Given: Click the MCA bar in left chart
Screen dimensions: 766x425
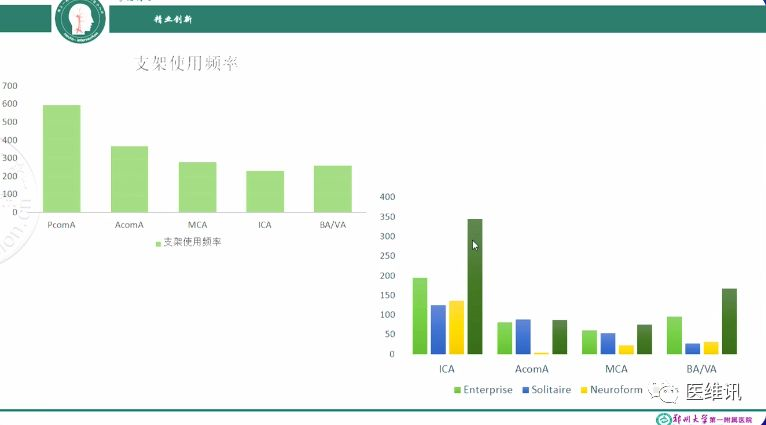Looking at the screenshot, I should pyautogui.click(x=197, y=187).
